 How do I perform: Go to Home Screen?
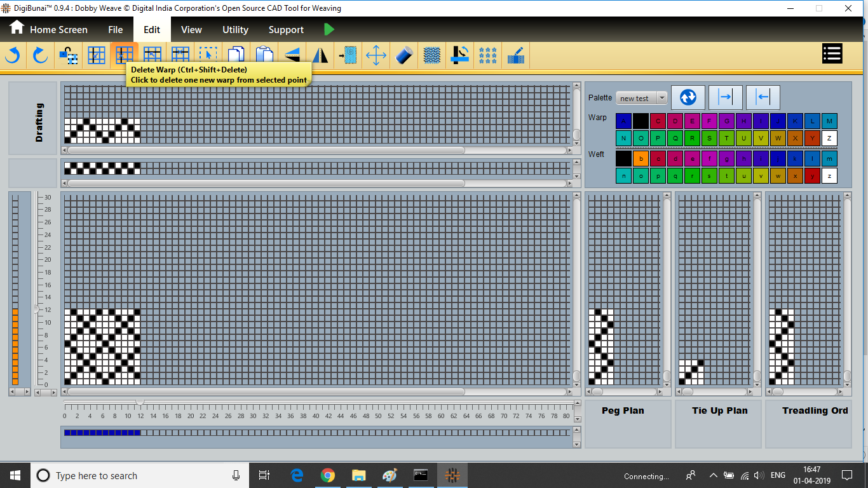pyautogui.click(x=49, y=29)
